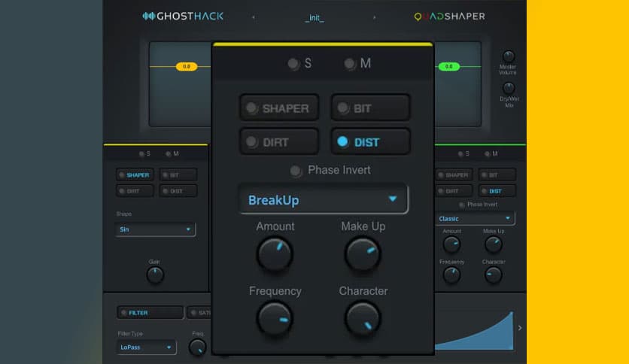Open the Shape dropdown showing Sin
The image size is (629, 364).
tap(155, 229)
